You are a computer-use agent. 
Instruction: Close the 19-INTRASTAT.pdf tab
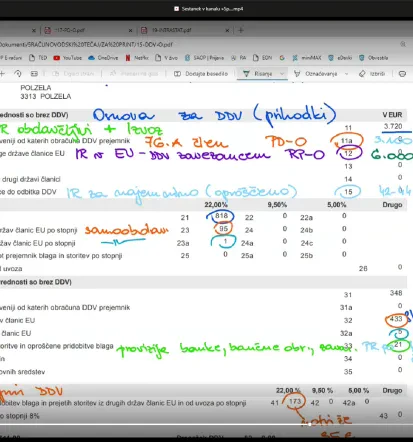tap(227, 30)
